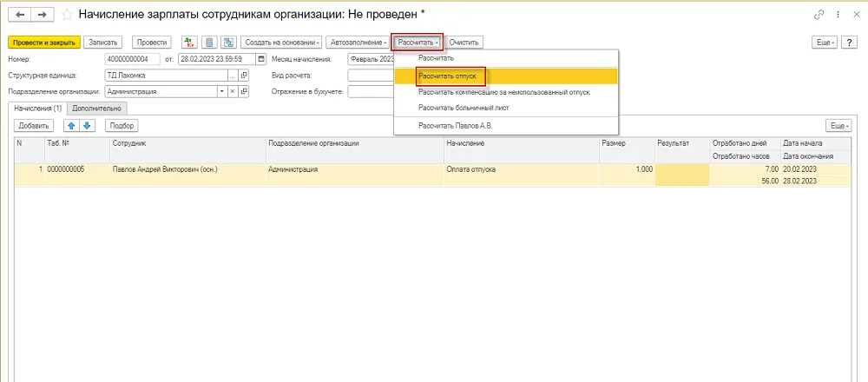Click the Подбор button
This screenshot has width=868, height=382.
[122, 126]
